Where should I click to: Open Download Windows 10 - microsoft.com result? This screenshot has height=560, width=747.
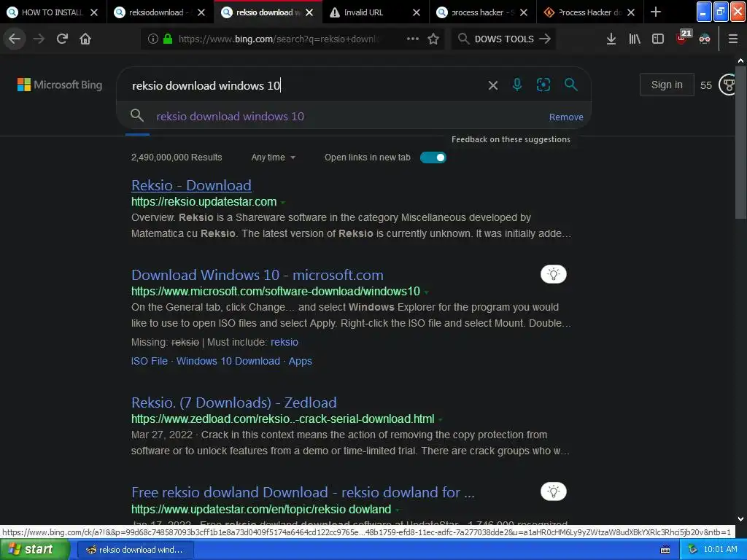coord(258,275)
